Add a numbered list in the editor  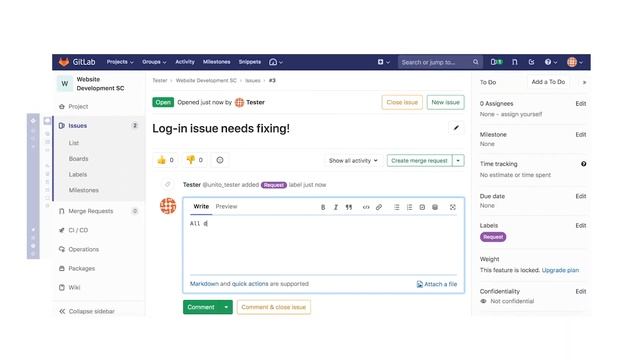409,207
